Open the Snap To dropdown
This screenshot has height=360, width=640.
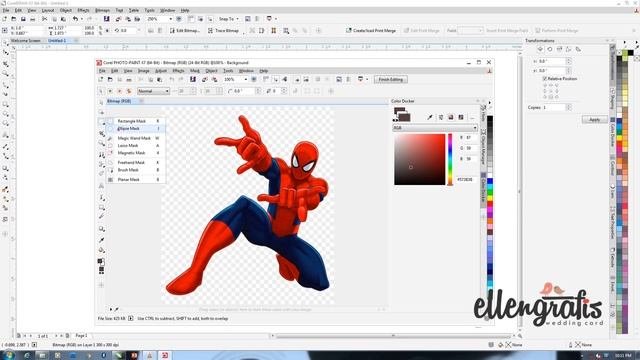[229, 19]
